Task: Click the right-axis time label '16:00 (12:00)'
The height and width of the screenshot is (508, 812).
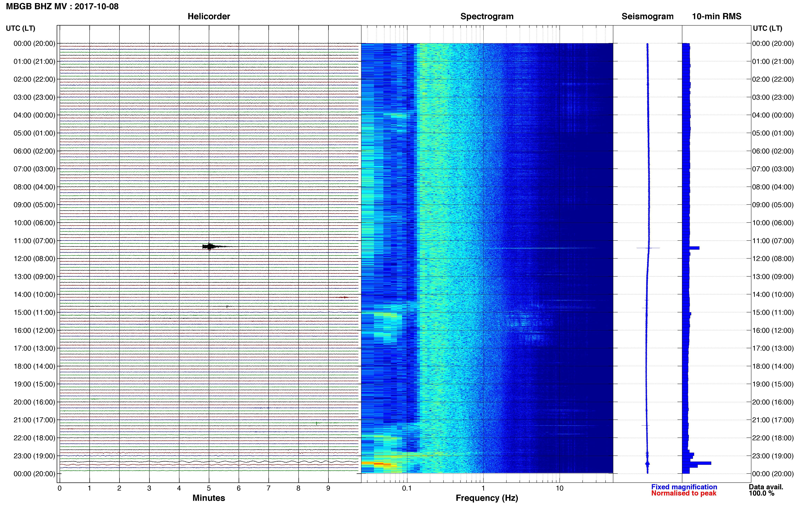Action: click(773, 330)
